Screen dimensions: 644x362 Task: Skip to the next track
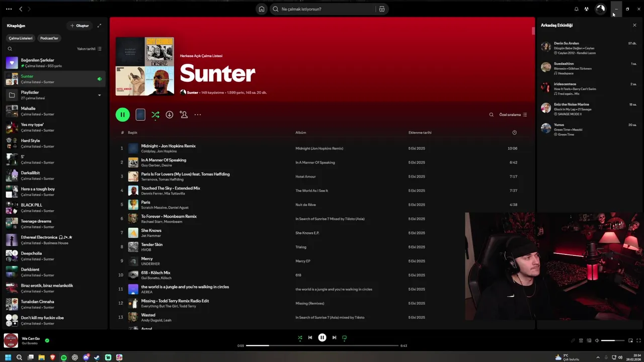(334, 338)
